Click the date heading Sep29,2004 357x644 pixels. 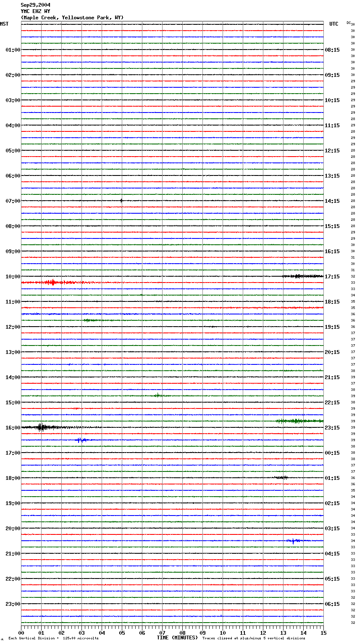[x=36, y=5]
